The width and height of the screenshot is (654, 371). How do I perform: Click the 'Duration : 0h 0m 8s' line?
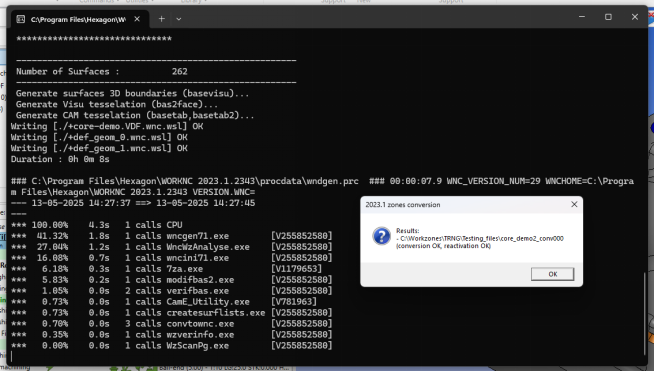pos(60,159)
